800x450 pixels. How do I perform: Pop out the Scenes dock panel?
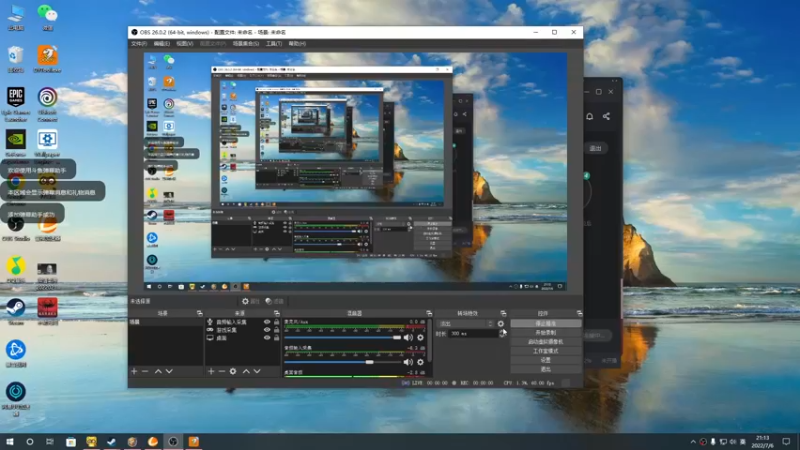(199, 313)
